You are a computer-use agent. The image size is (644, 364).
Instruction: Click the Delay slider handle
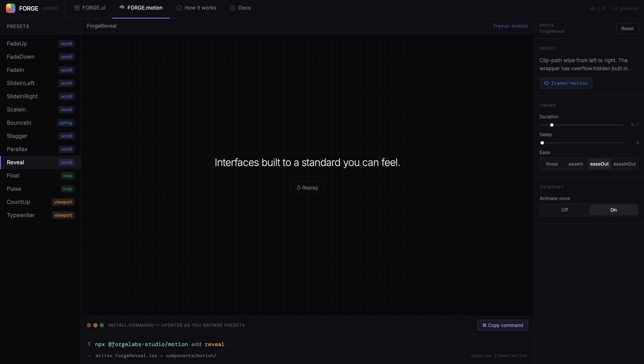pyautogui.click(x=542, y=143)
